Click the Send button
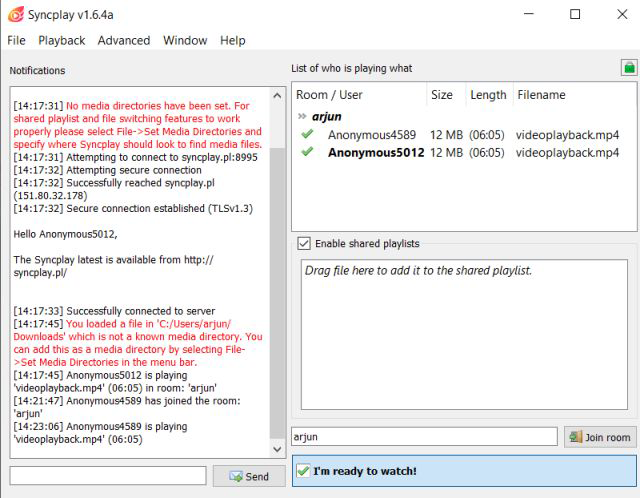640x498 pixels. point(249,476)
